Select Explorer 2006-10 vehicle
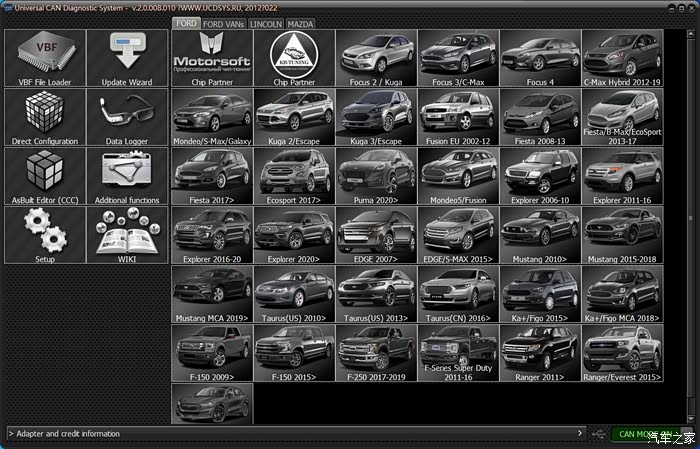 pos(541,176)
